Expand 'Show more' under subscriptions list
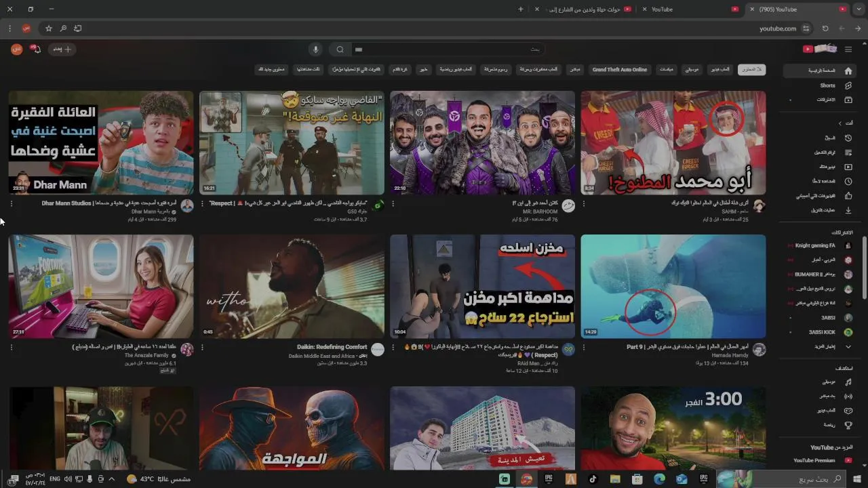The height and width of the screenshot is (488, 868). tap(819, 346)
